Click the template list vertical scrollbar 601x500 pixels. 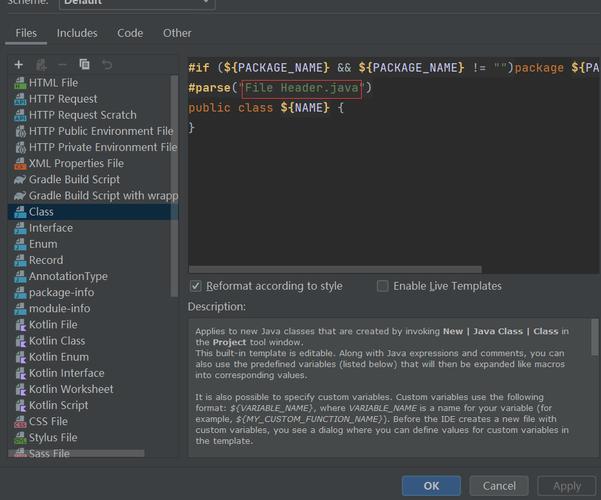[174, 186]
